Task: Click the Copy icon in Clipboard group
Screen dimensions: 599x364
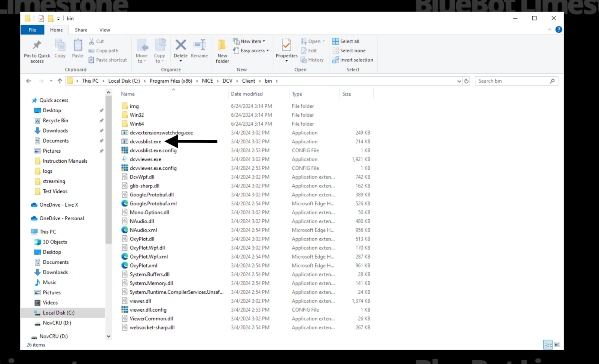Action: coord(60,45)
